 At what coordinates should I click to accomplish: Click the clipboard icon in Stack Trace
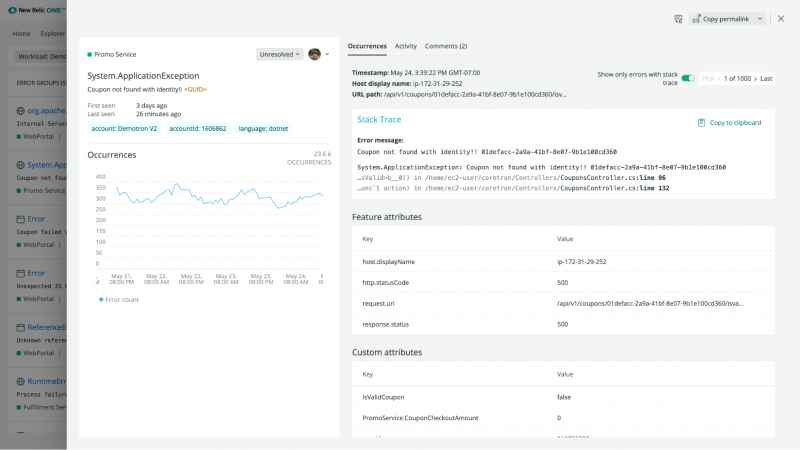click(701, 122)
